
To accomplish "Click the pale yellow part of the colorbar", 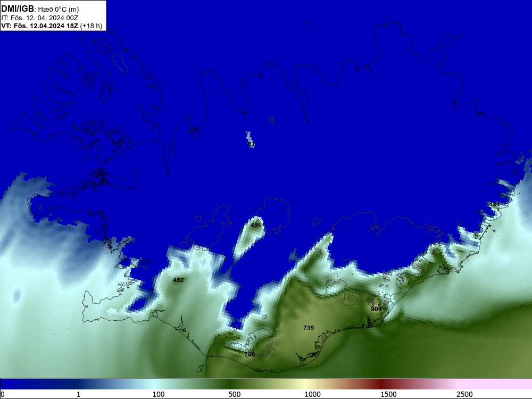I will 305,384.
